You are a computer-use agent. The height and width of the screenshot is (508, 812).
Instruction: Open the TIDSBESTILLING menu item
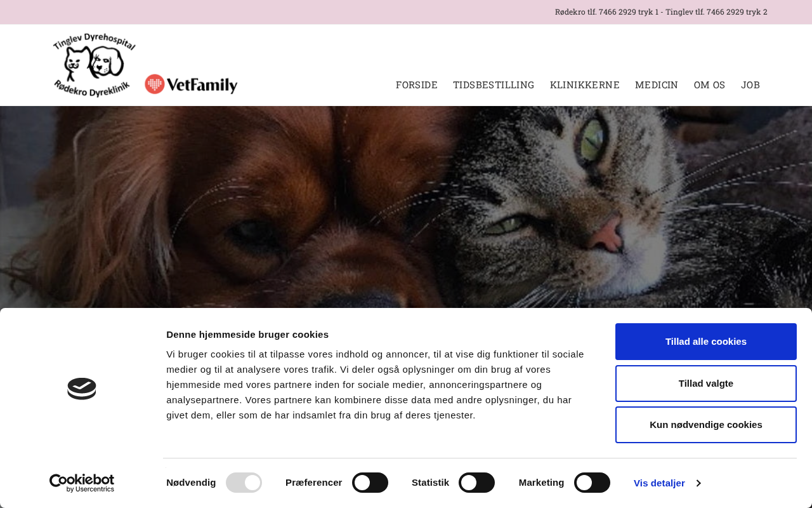(x=494, y=85)
